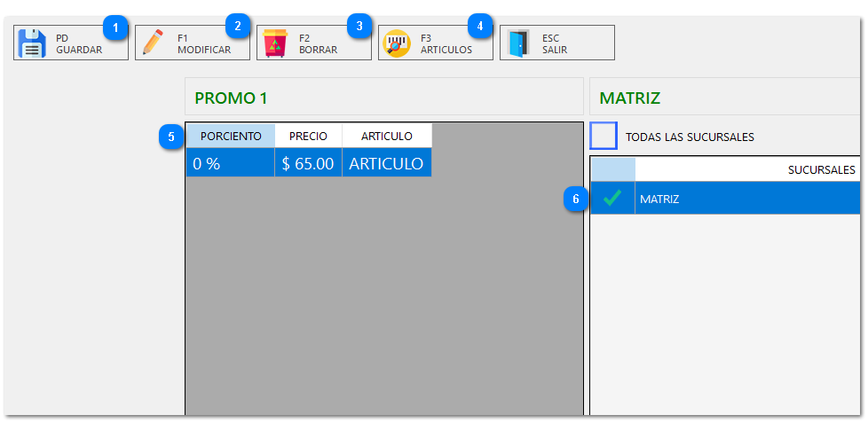Click the SUCURSALES column header
Viewport: 868px width, 423px height.
(747, 169)
